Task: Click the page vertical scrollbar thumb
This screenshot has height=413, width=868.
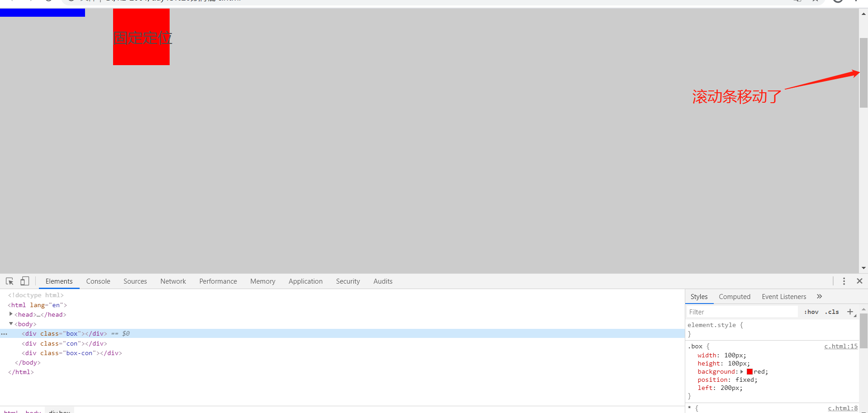Action: tap(863, 72)
